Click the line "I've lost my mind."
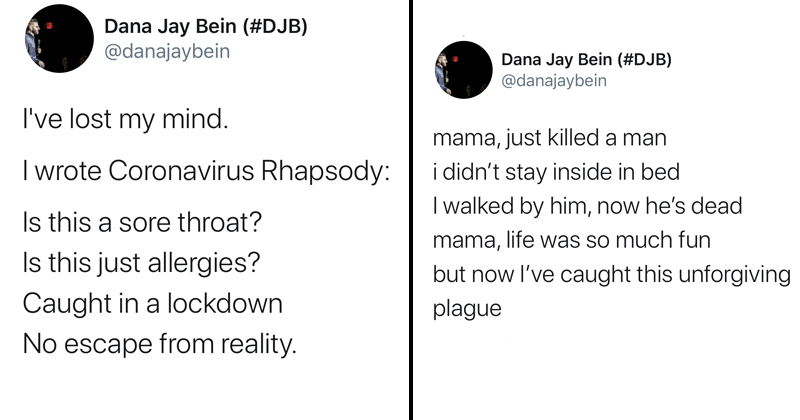 pyautogui.click(x=125, y=119)
